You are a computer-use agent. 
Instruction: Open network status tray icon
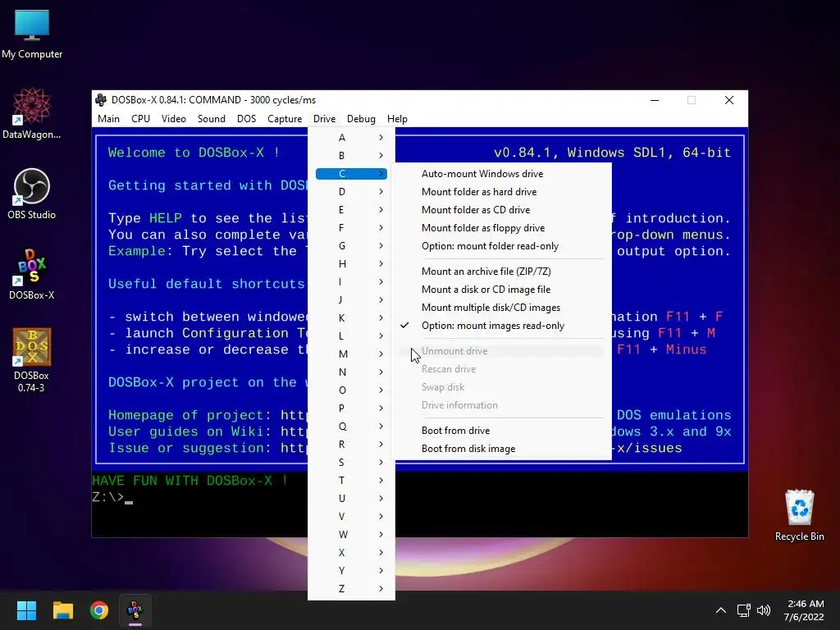[743, 610]
